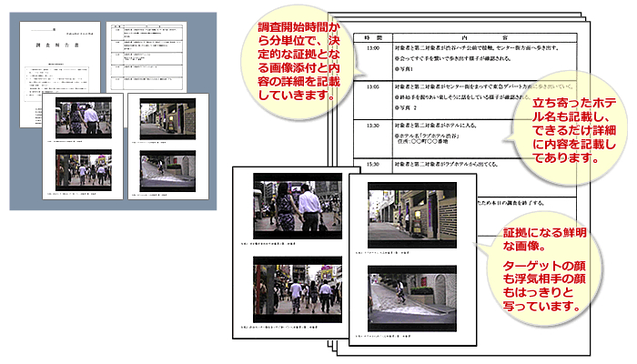Click the large hotel entrance street photo
The height and width of the screenshot is (364, 637).
tap(412, 215)
